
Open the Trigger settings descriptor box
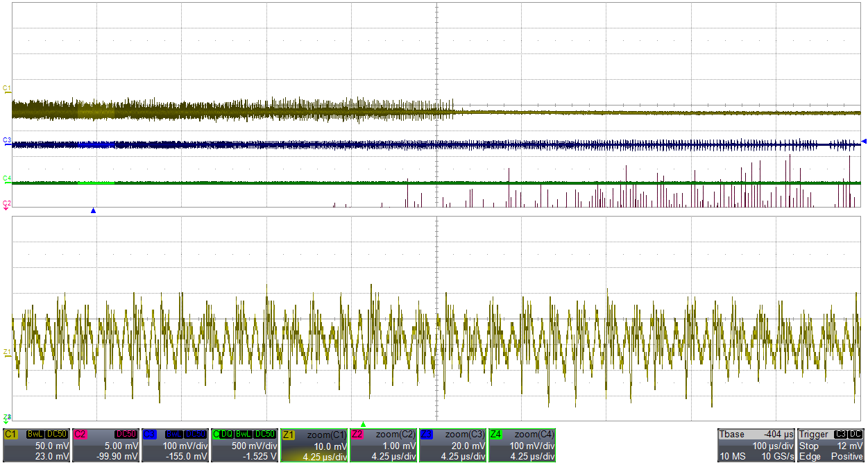click(832, 445)
